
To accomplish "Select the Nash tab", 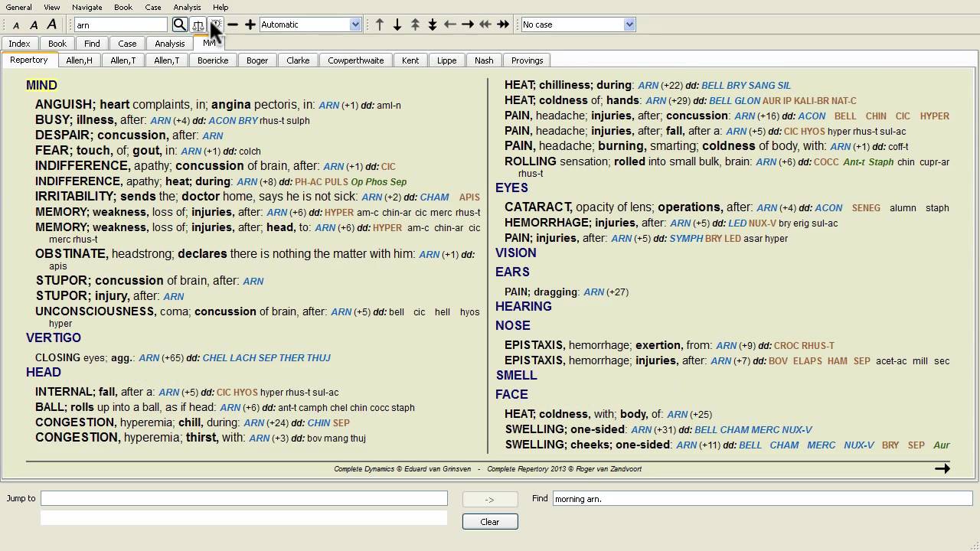I will tap(484, 60).
